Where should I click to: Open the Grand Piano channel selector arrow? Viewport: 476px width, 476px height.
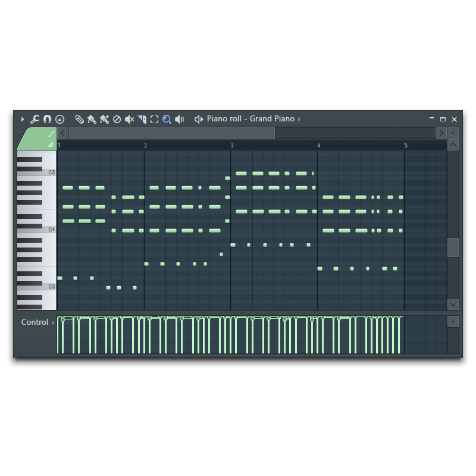pos(299,119)
